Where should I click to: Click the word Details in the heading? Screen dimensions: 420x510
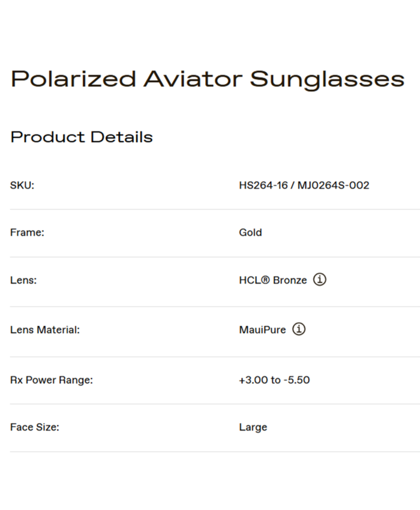pos(122,137)
